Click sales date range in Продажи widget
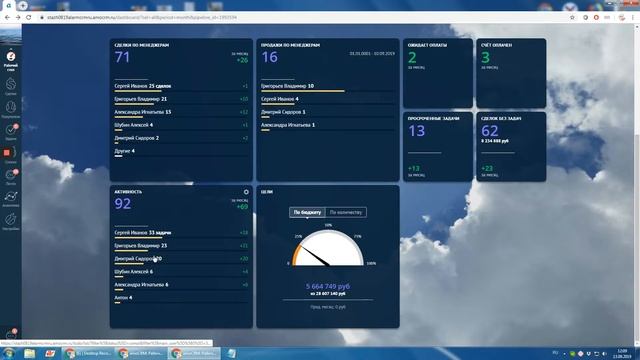The height and width of the screenshot is (360, 640). [x=372, y=53]
